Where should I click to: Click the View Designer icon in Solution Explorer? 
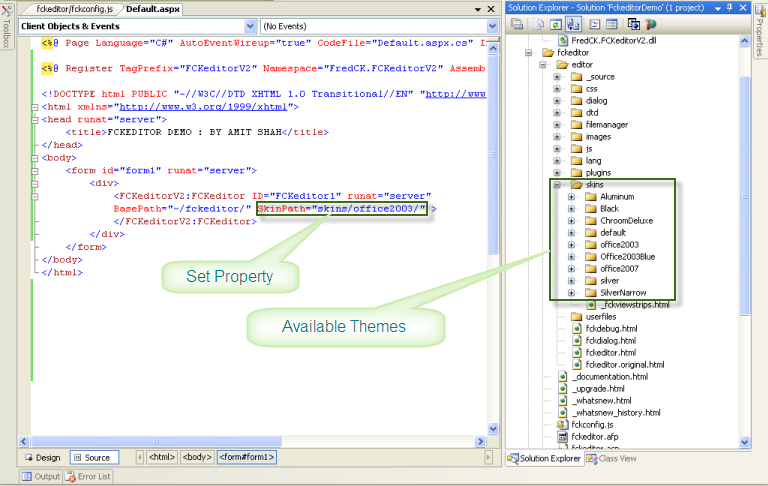(x=612, y=24)
